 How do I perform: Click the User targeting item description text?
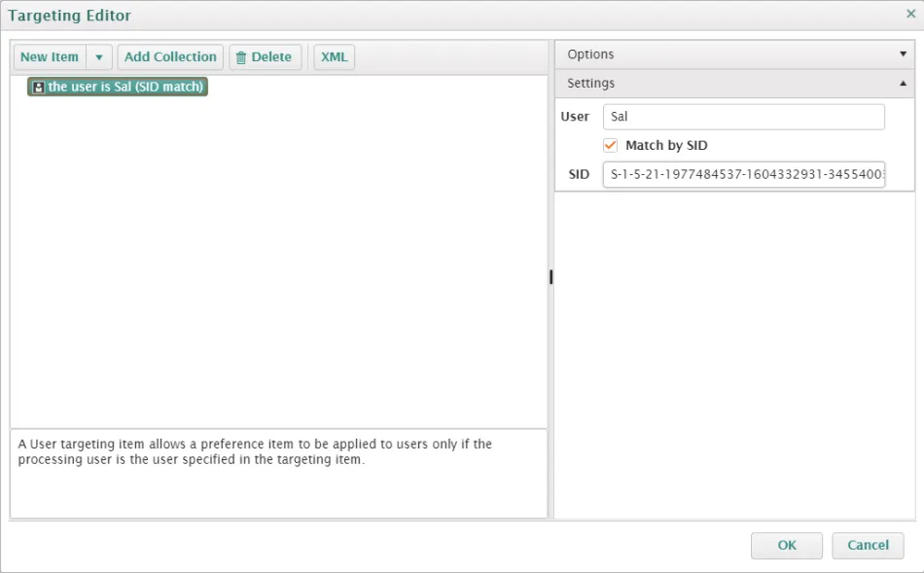pos(255,451)
